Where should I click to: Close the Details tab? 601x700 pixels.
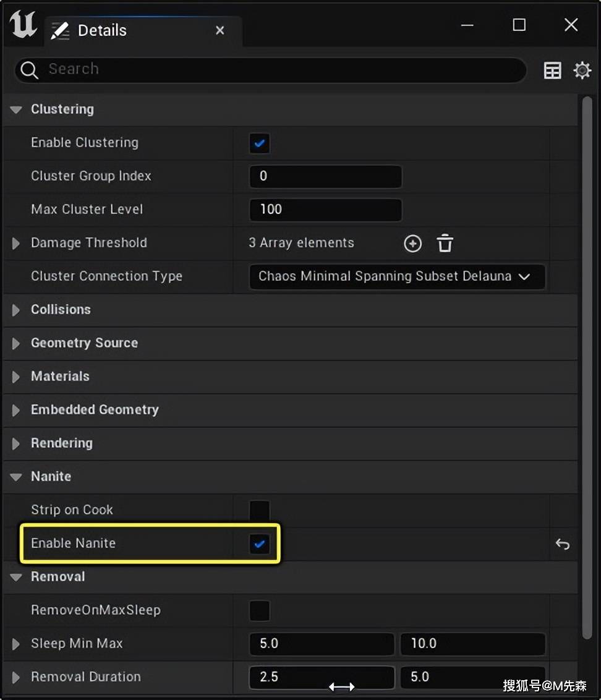tap(220, 30)
